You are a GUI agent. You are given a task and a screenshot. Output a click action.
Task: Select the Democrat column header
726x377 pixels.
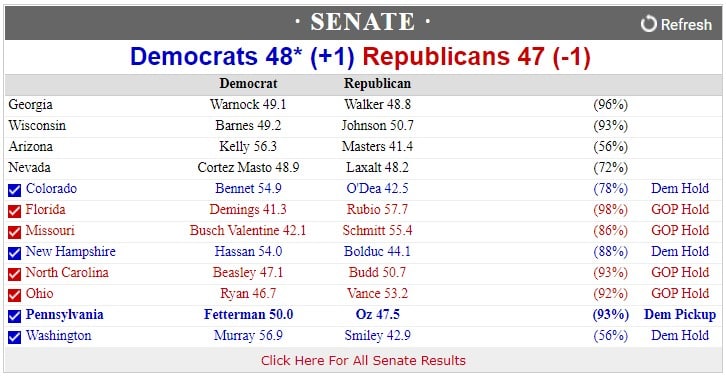pyautogui.click(x=248, y=83)
